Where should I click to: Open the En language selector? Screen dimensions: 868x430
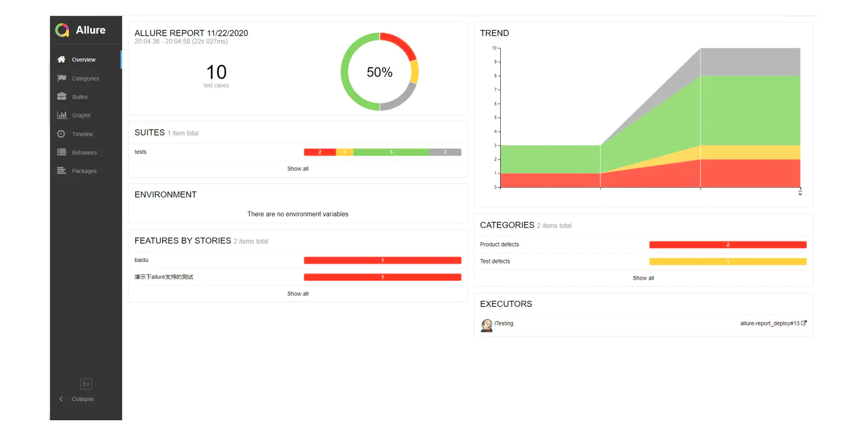coord(86,384)
